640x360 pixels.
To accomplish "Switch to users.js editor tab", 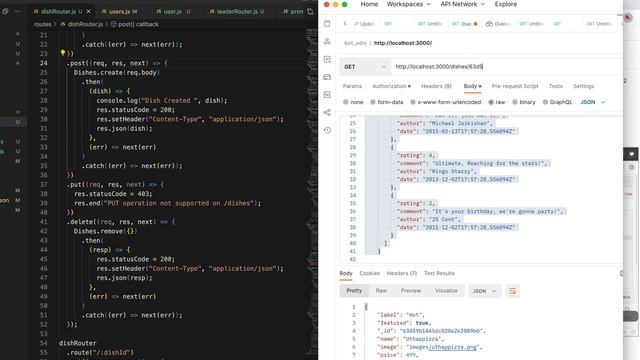I will pos(119,11).
